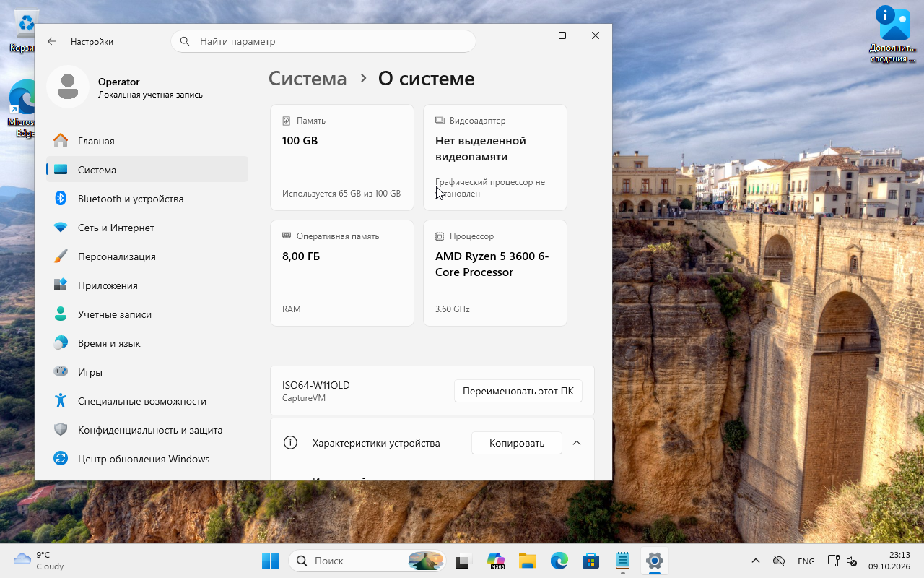This screenshot has height=578, width=924.
Task: Click the search magnifier icon in Settings
Action: (x=185, y=41)
